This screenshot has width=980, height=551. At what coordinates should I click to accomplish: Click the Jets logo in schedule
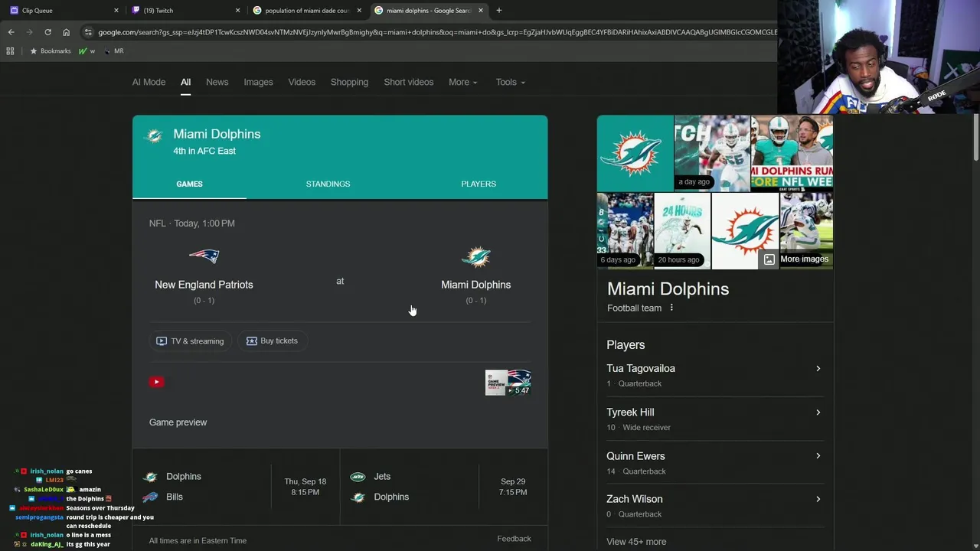pos(358,477)
